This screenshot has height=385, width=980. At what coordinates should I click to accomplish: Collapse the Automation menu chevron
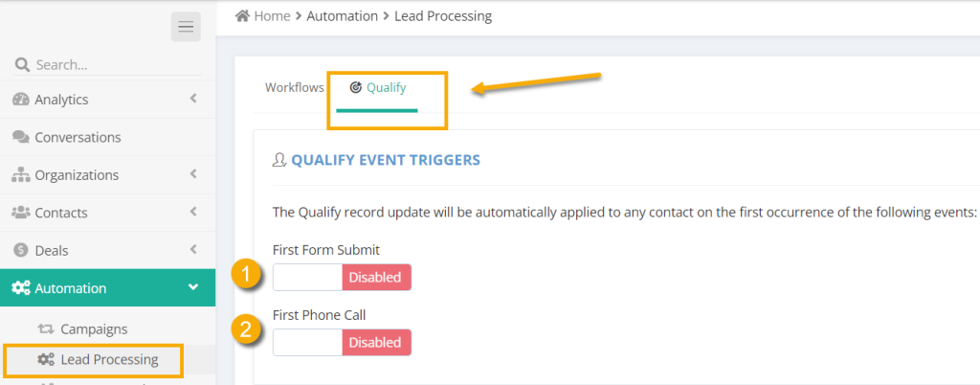tap(193, 287)
